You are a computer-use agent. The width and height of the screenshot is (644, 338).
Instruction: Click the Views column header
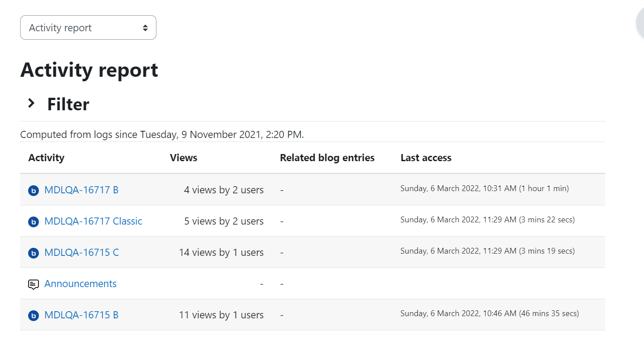pos(184,158)
